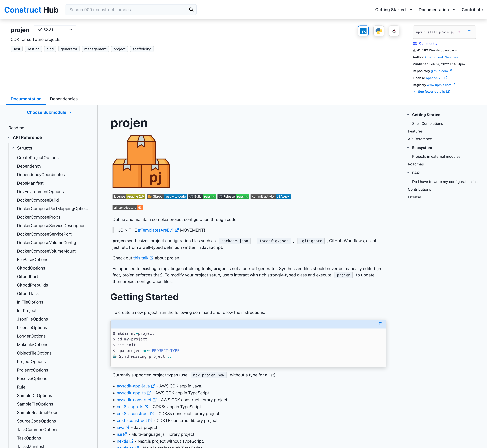Image resolution: width=487 pixels, height=448 pixels.
Task: Select the Java language icon
Action: point(394,31)
